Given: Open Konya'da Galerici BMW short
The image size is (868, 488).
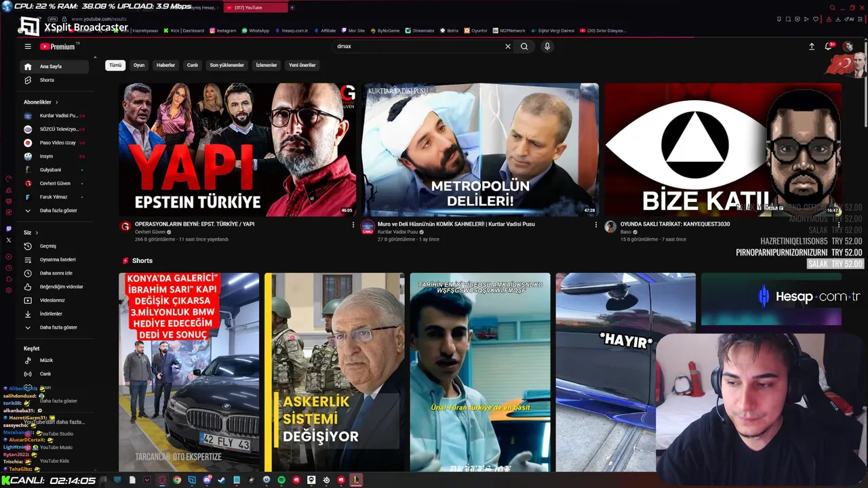Looking at the screenshot, I should pyautogui.click(x=189, y=372).
